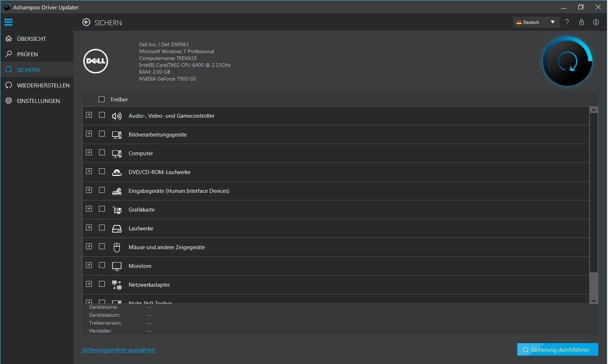
Task: Click the Sicherung durchführen button
Action: [558, 350]
